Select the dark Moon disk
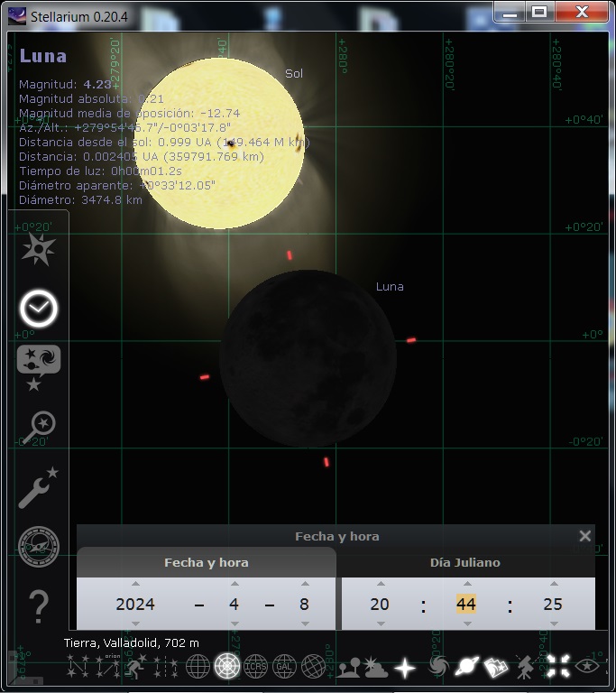The width and height of the screenshot is (616, 693). (308, 358)
